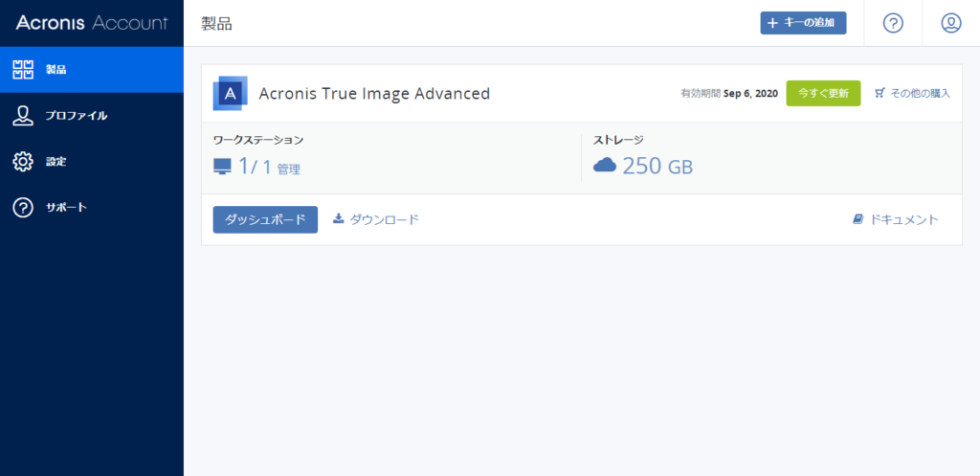Screen dimensions: 980x476
Task: Click the キーの追加 button
Action: [803, 23]
